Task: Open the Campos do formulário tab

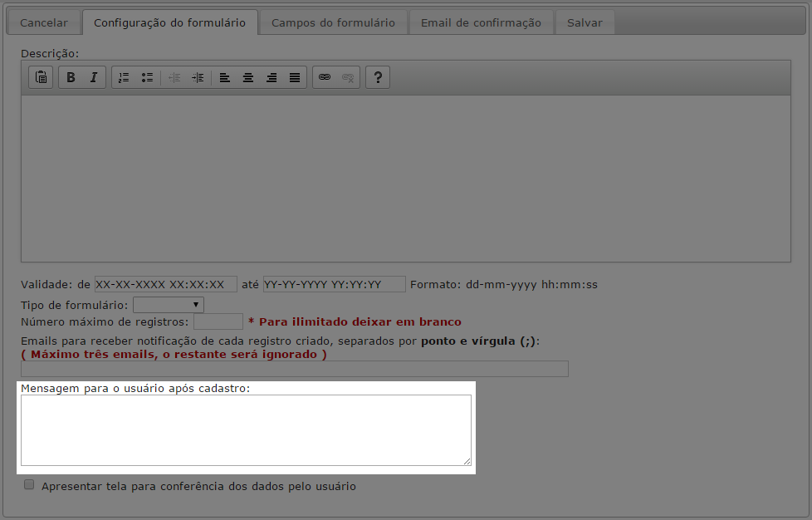Action: coord(333,22)
